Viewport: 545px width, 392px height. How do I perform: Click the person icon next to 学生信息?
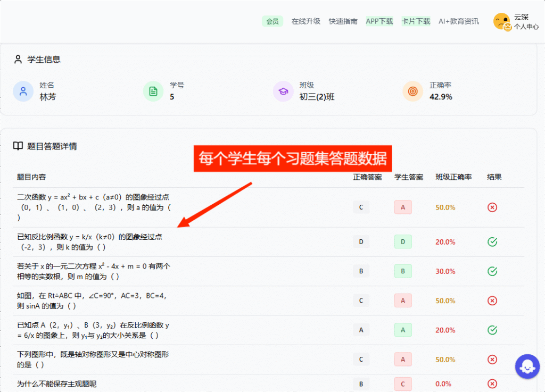pos(18,60)
